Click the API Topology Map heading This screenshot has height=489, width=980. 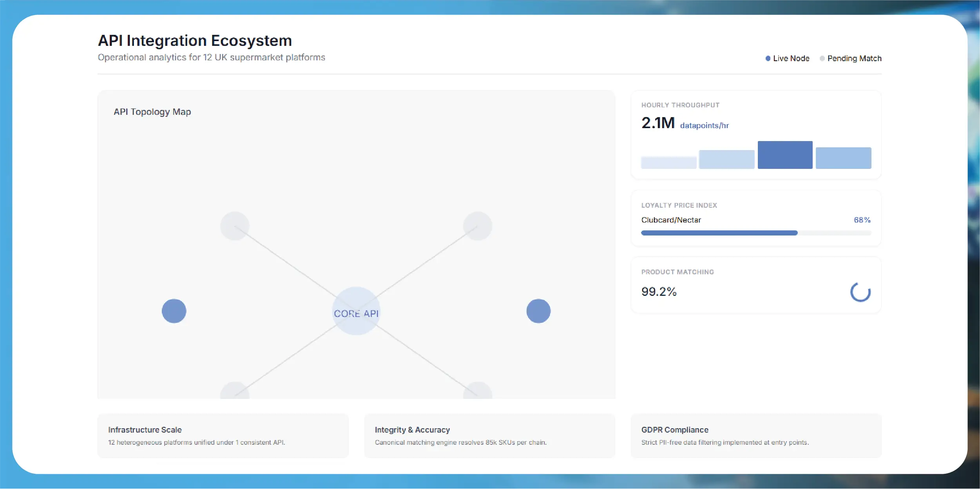coord(152,112)
